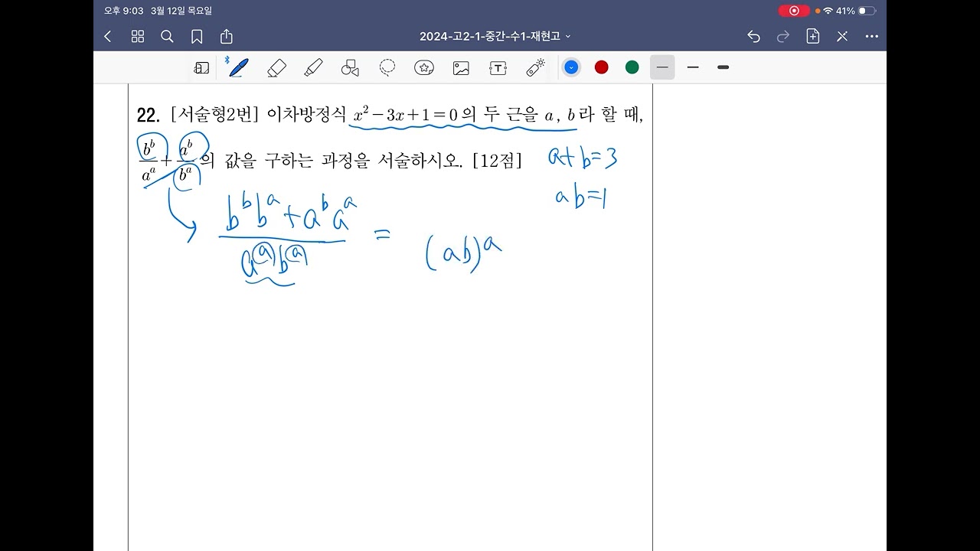Select the Laser pointer tool

535,67
